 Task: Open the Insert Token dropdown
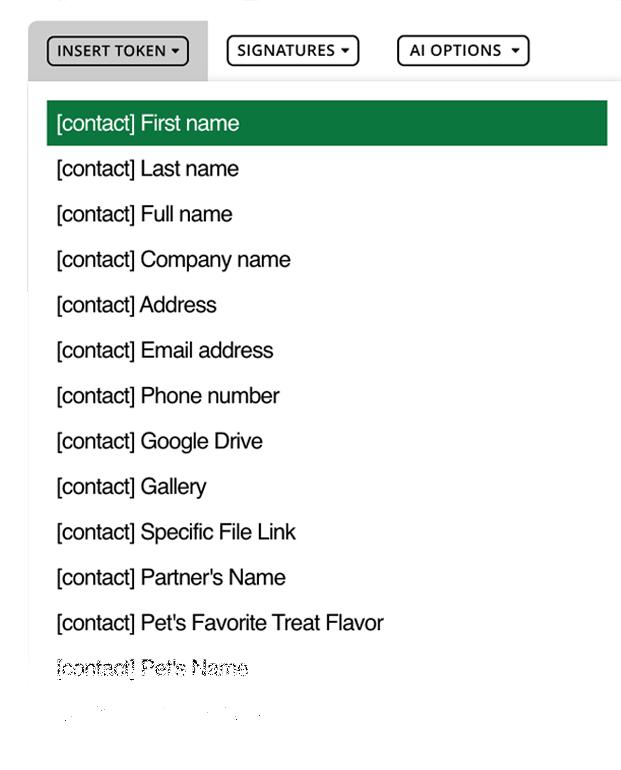pyautogui.click(x=117, y=51)
